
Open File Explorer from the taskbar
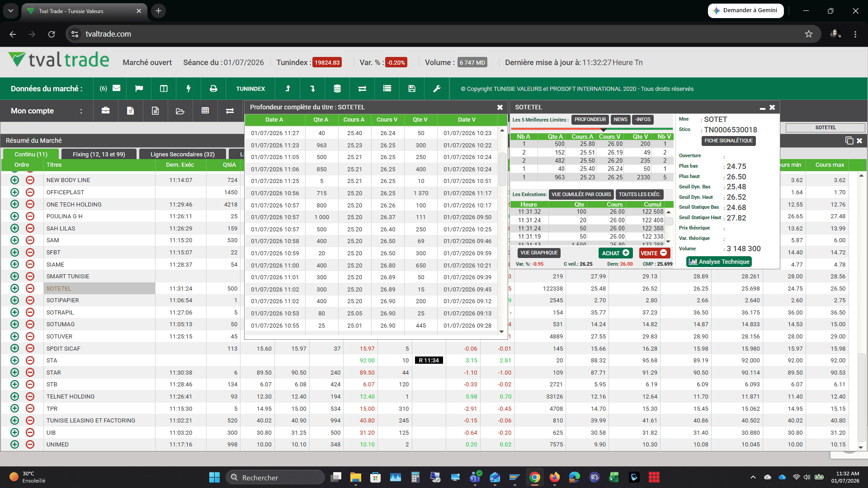pyautogui.click(x=356, y=477)
